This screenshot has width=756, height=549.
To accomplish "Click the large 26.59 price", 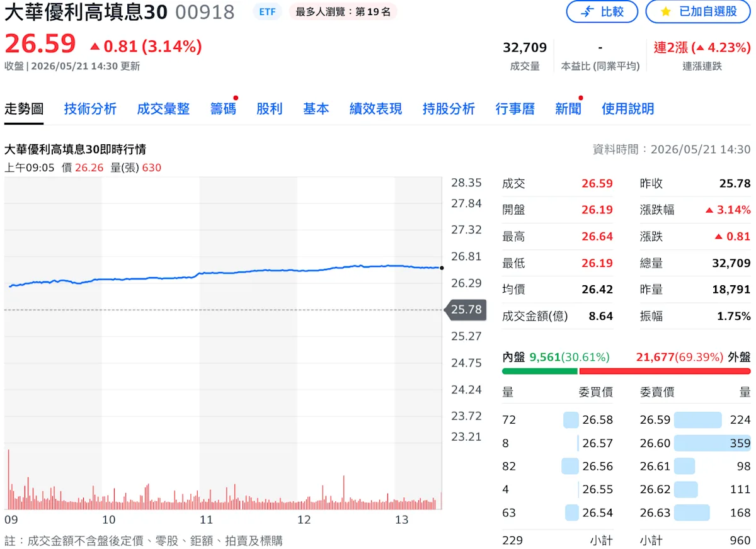I will click(40, 44).
